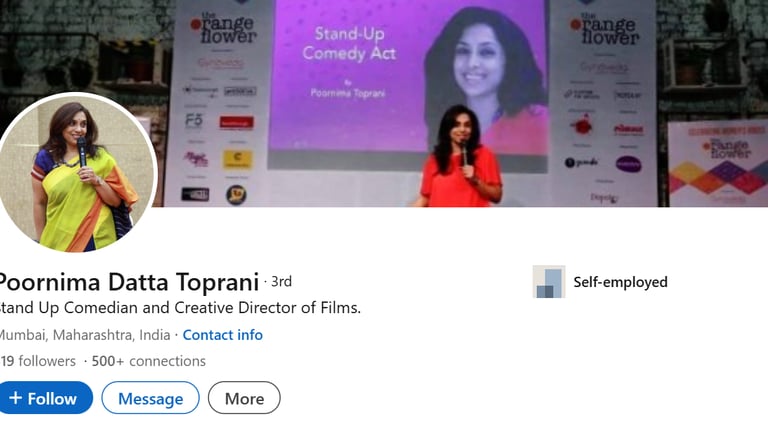Click the plus icon on Follow button

(x=16, y=398)
